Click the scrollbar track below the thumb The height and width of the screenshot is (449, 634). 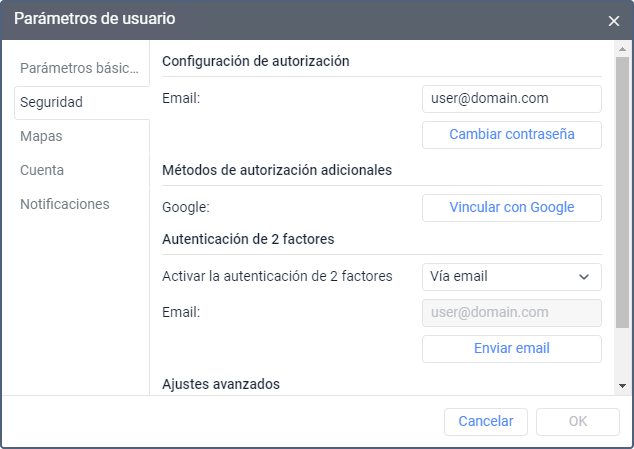click(623, 355)
